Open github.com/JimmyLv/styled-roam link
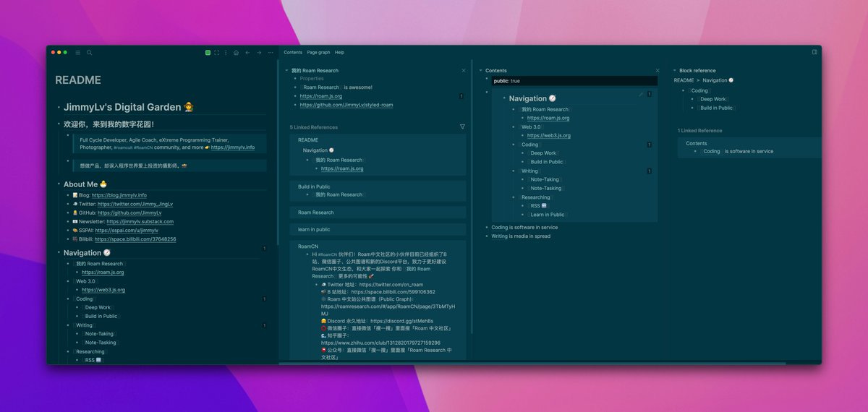The width and height of the screenshot is (868, 412). 346,105
